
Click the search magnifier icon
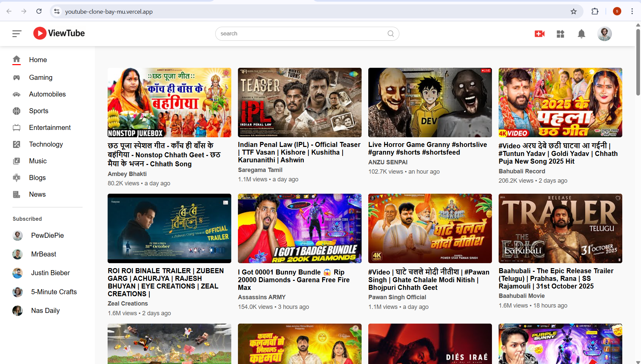point(390,33)
